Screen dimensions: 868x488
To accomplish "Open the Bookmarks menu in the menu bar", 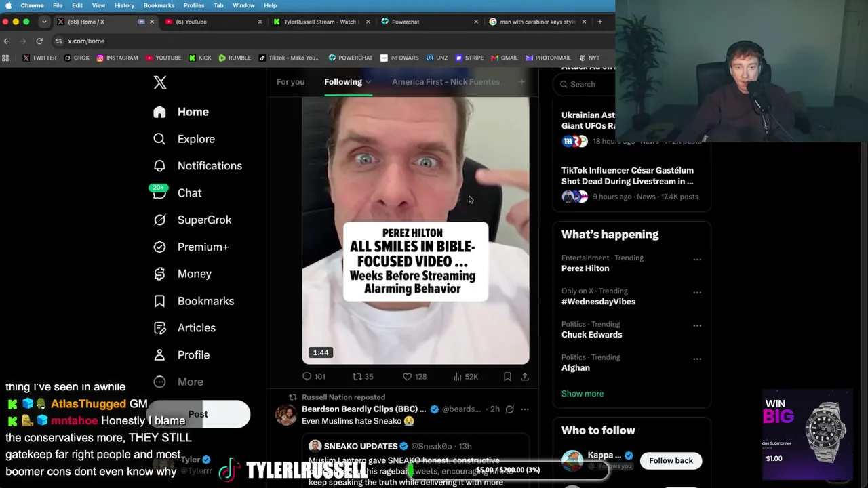I will coord(159,5).
